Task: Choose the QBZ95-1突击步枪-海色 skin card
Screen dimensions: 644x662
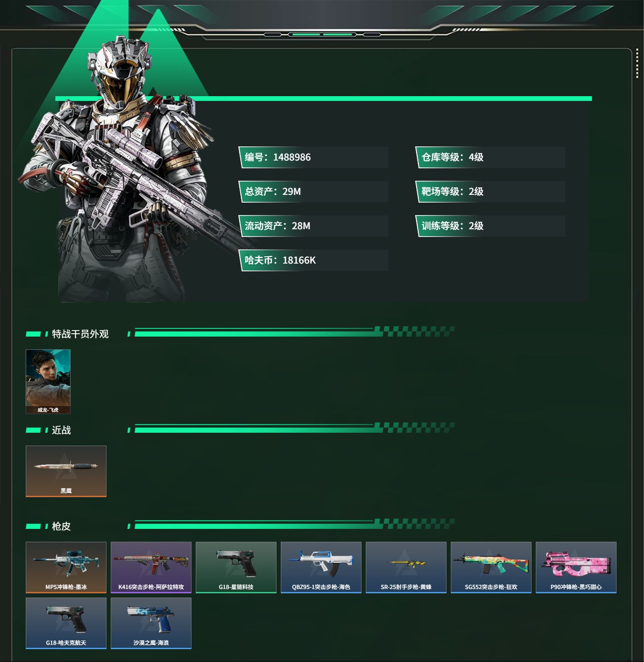Action: click(x=321, y=568)
